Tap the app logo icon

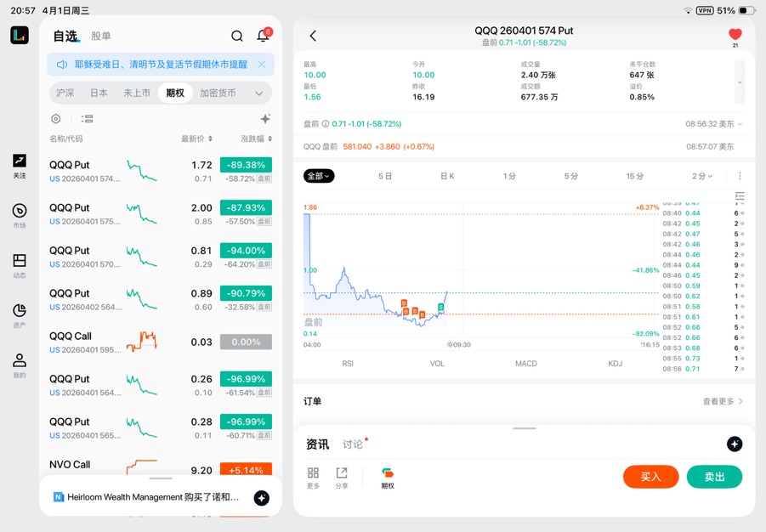pos(20,35)
